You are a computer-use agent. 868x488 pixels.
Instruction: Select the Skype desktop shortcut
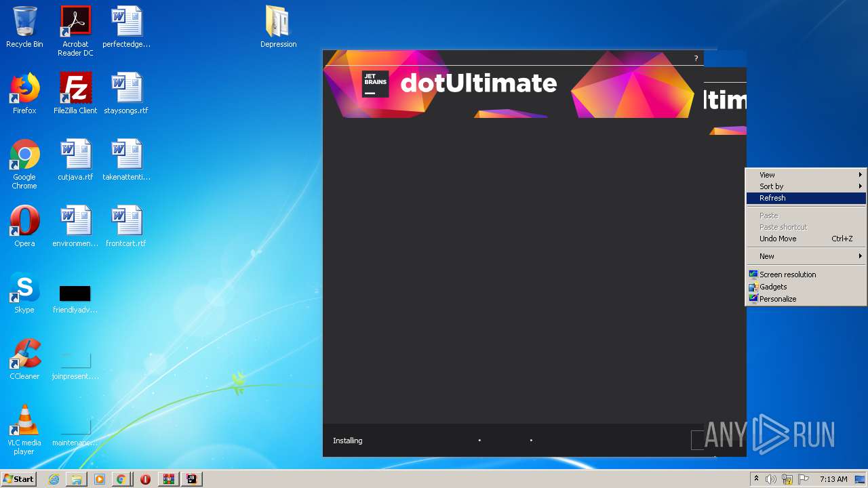(24, 293)
